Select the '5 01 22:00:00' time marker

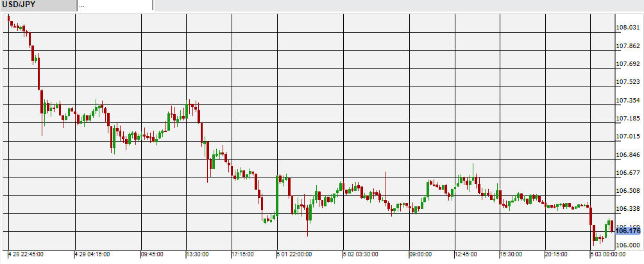coord(294,254)
